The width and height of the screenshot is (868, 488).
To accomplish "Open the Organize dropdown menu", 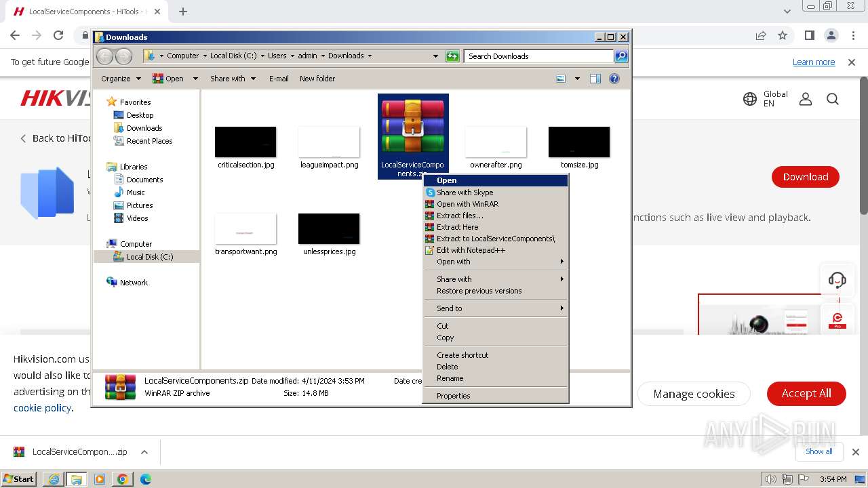I will pos(121,79).
